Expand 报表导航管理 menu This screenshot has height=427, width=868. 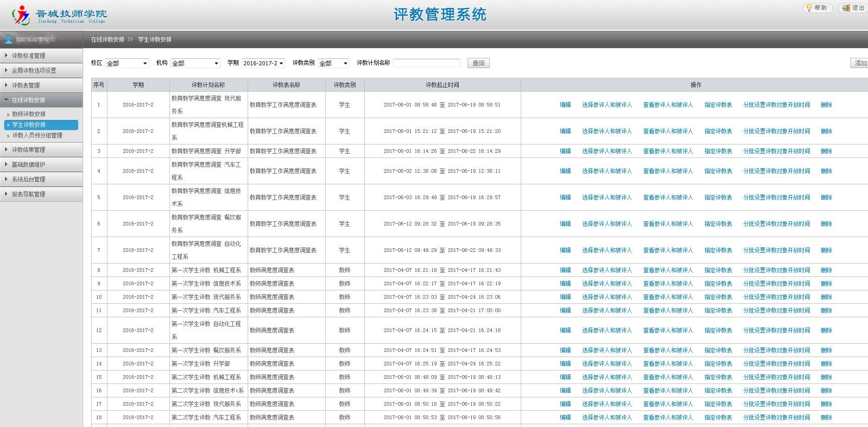point(41,194)
